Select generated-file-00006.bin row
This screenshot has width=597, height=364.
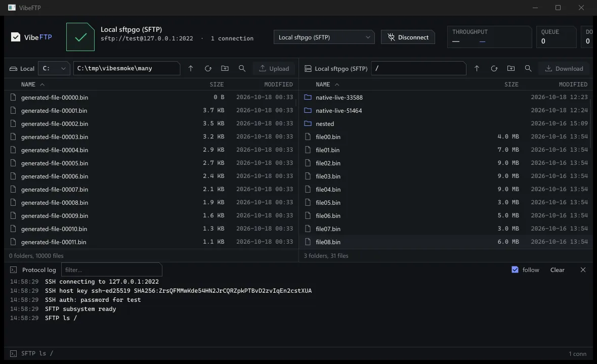(x=151, y=176)
